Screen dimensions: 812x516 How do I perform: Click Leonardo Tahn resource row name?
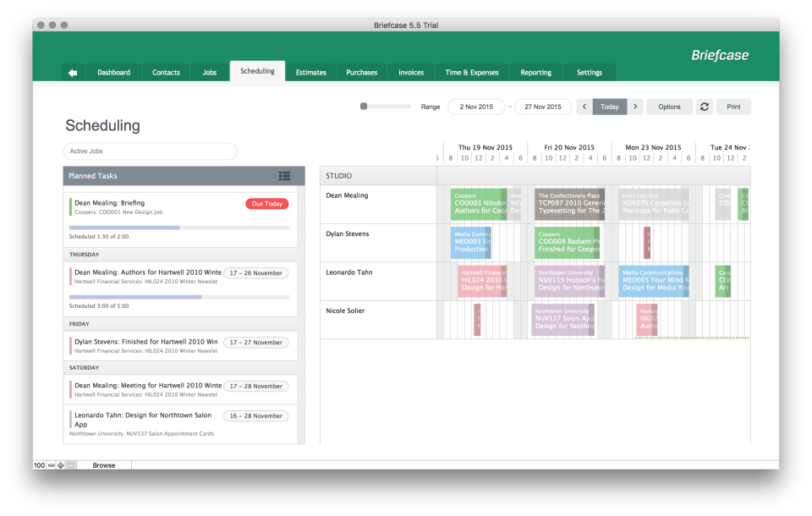pos(349,272)
